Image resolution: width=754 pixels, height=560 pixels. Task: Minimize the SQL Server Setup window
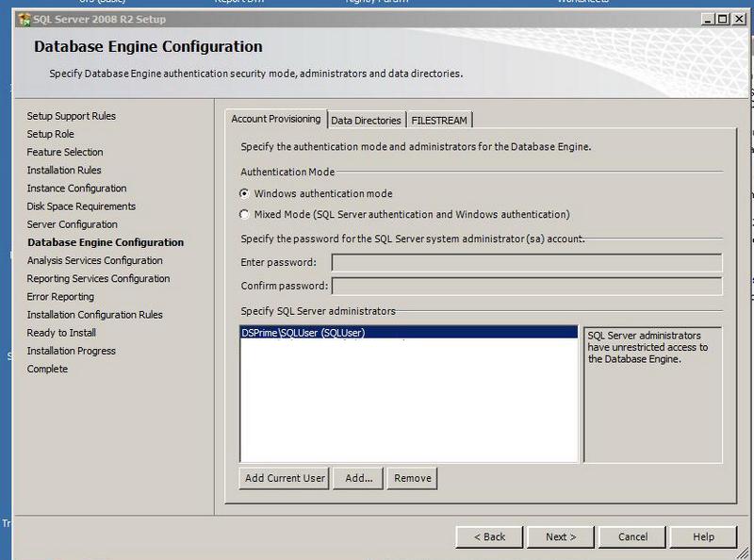pos(708,19)
